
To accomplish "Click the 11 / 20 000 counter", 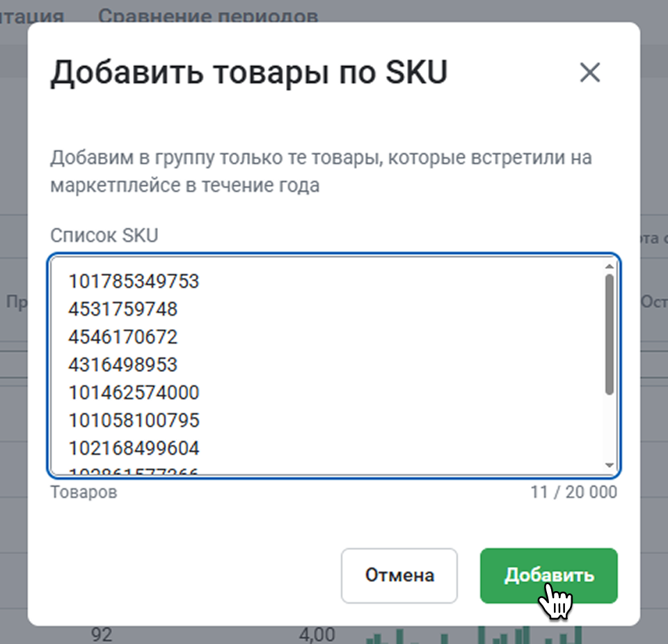I will (573, 492).
